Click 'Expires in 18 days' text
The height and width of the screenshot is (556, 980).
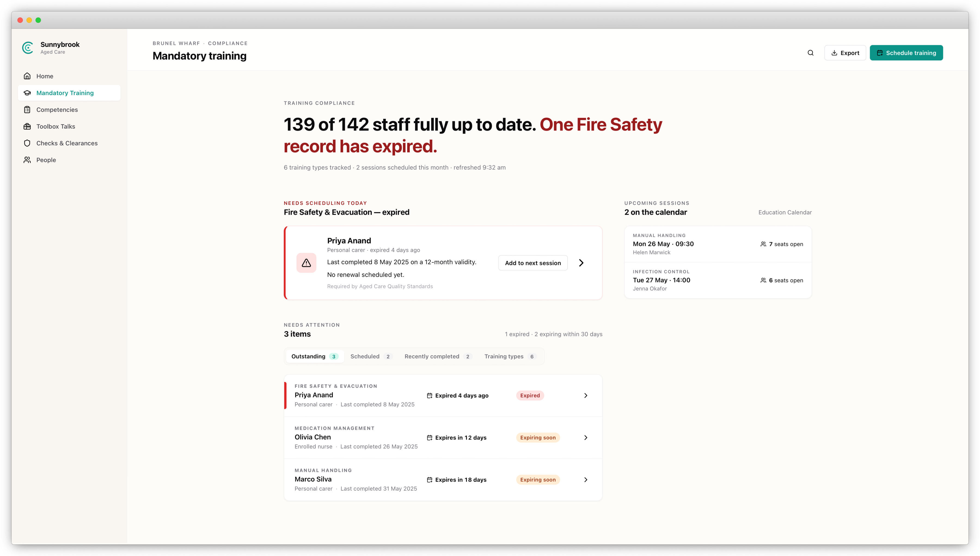click(x=461, y=480)
